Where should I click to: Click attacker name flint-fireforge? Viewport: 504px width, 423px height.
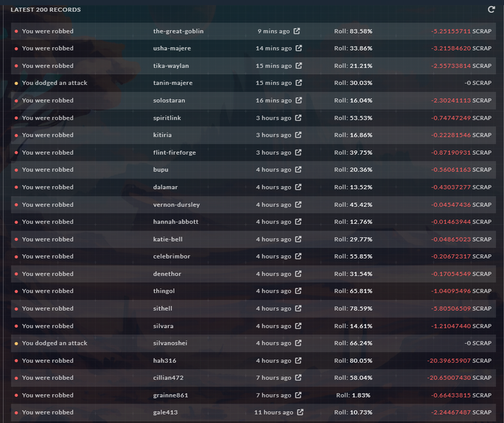pyautogui.click(x=175, y=152)
